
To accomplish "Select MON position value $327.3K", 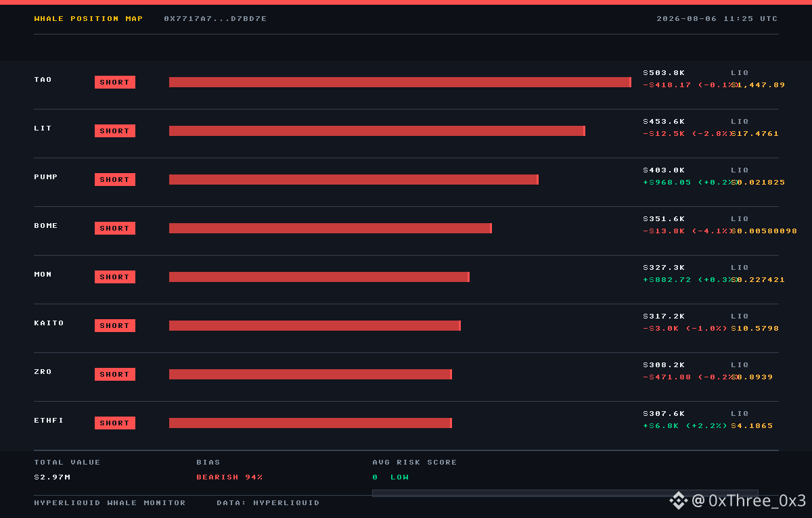I will [x=664, y=268].
